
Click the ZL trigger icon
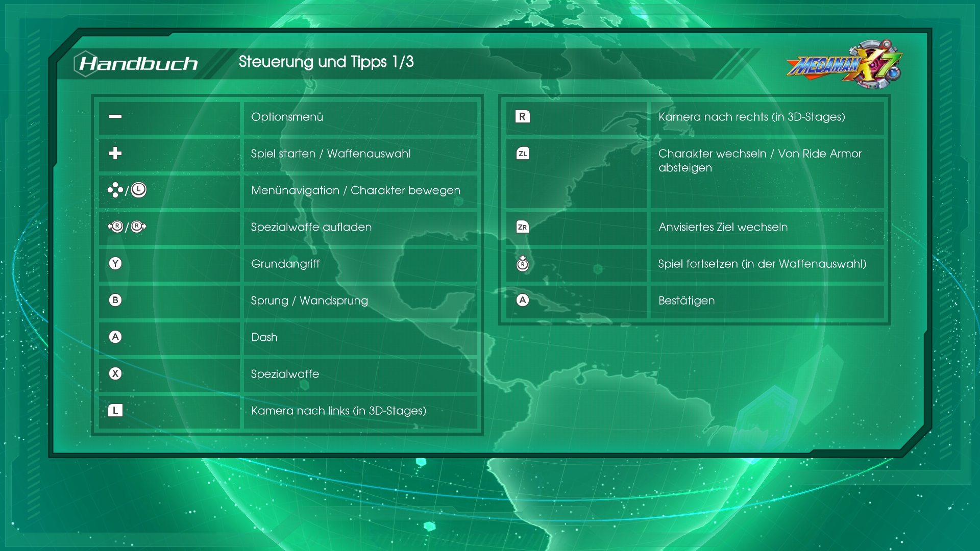522,153
